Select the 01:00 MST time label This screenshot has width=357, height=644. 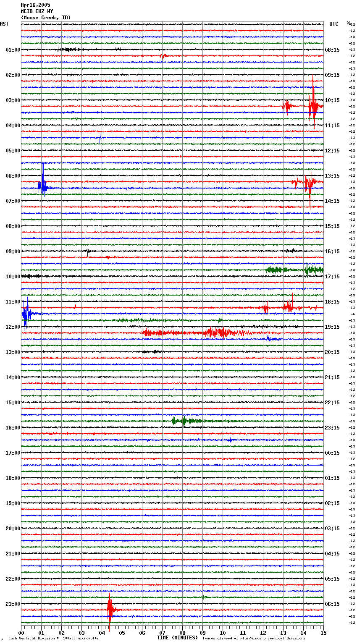click(13, 50)
